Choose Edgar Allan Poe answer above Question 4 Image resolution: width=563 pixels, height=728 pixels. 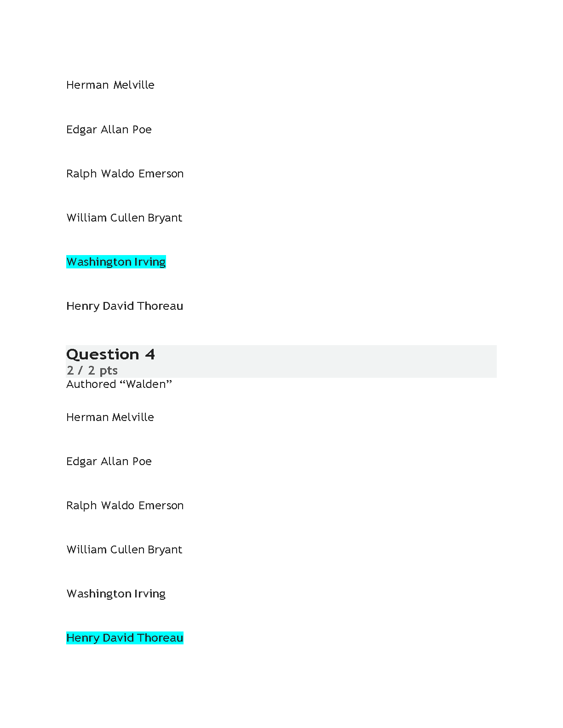coord(109,130)
